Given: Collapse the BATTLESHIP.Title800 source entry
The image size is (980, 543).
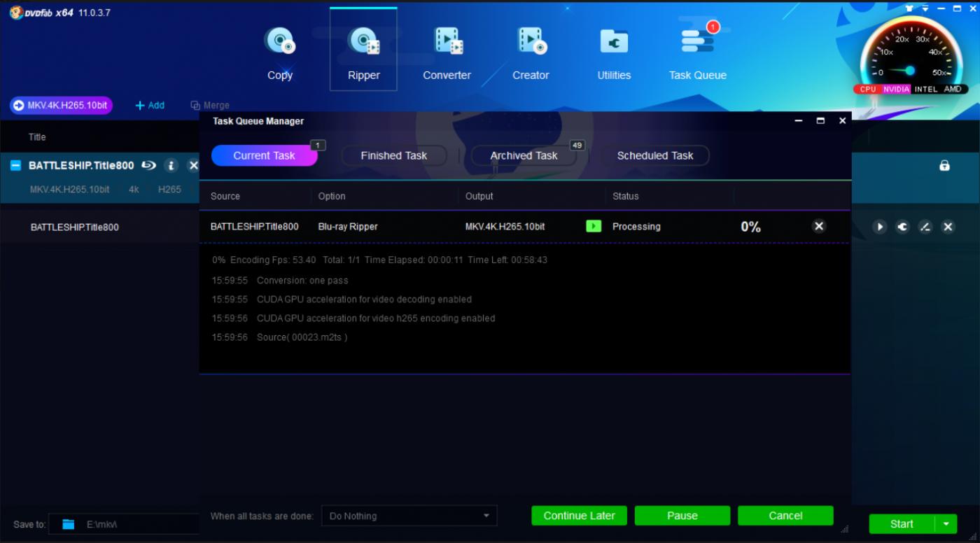Looking at the screenshot, I should pos(16,166).
